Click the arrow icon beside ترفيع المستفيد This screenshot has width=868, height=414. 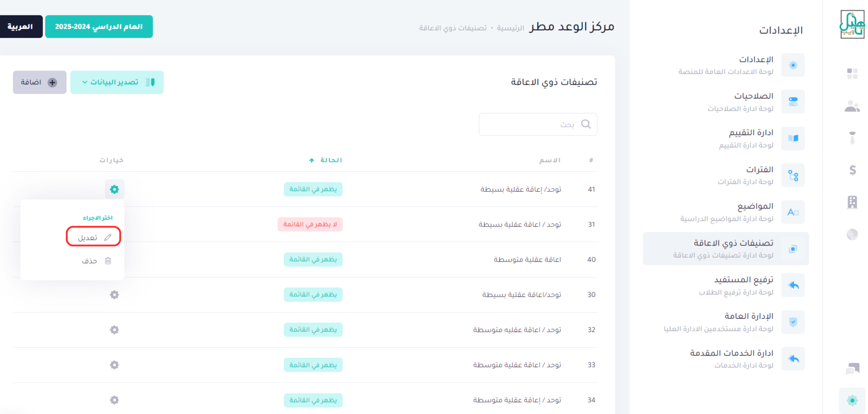pos(793,285)
